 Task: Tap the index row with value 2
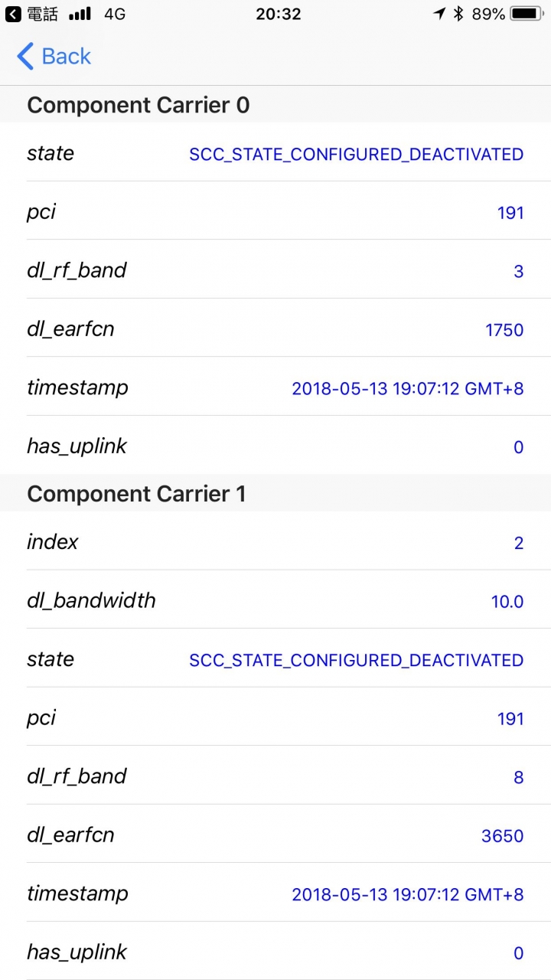(275, 543)
